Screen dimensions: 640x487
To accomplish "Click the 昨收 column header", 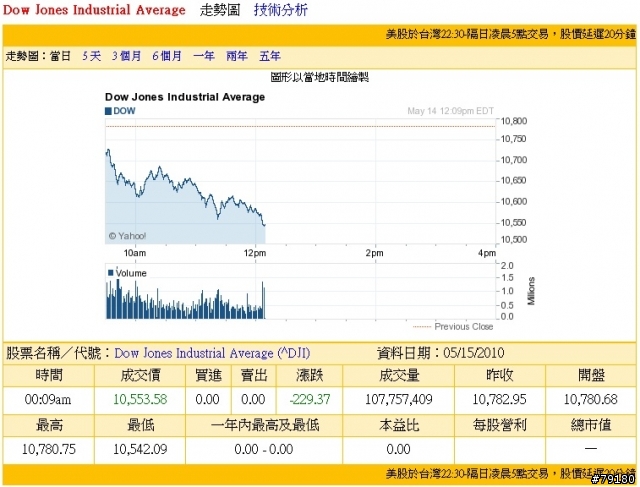I will [x=500, y=376].
